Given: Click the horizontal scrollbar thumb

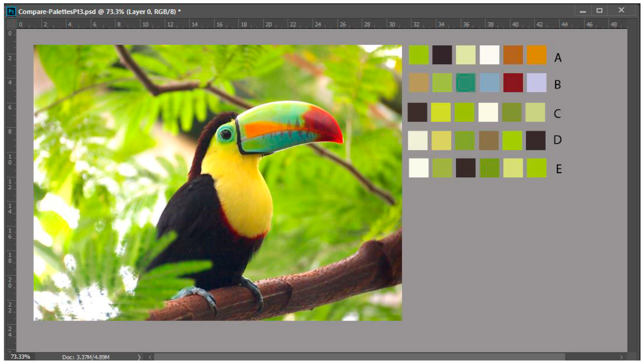Looking at the screenshot, I should [359, 357].
